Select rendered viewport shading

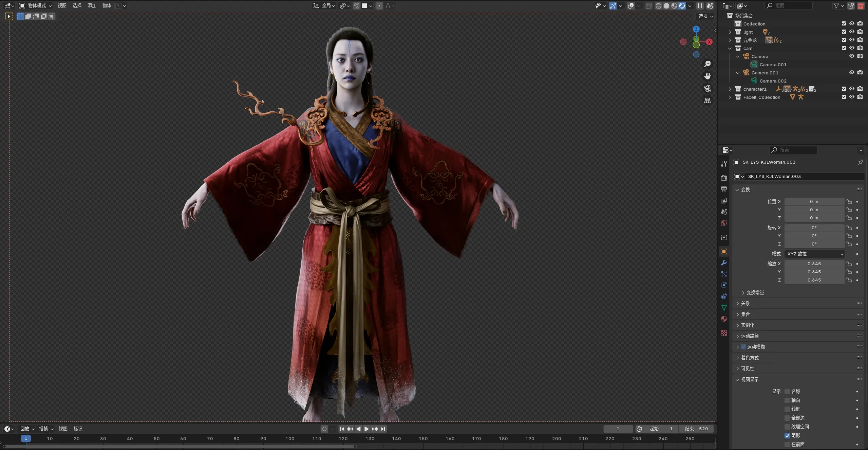(682, 6)
